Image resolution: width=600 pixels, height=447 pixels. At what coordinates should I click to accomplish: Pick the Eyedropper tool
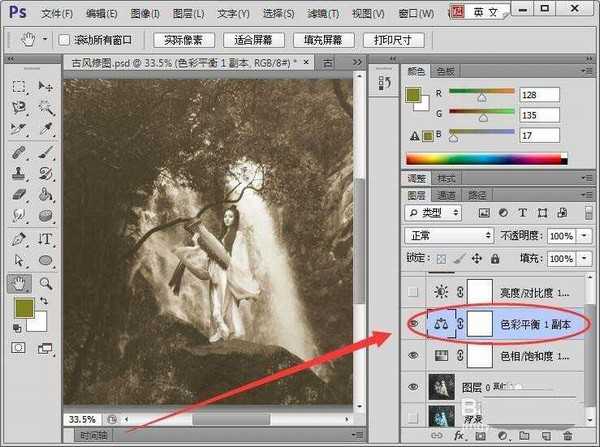(46, 130)
